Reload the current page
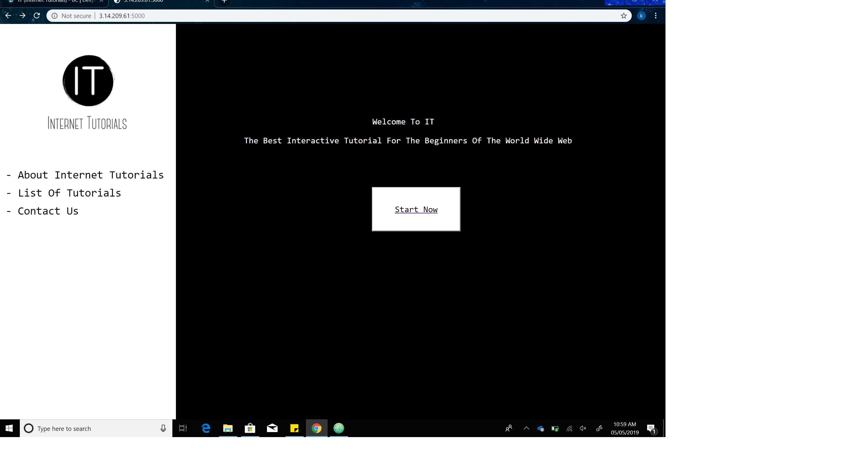Image resolution: width=868 pixels, height=456 pixels. [37, 15]
